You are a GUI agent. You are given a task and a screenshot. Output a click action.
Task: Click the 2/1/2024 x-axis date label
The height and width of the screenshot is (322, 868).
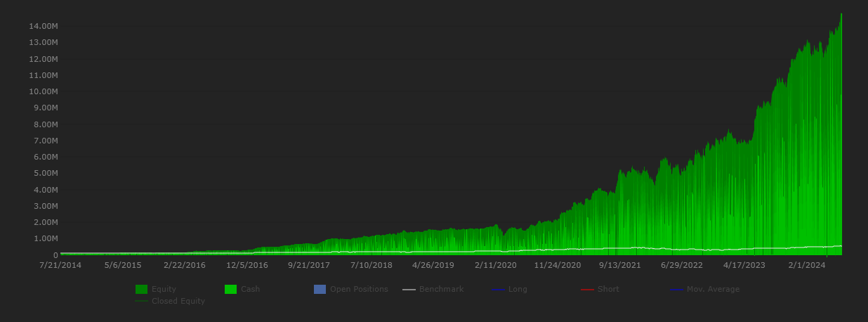[x=806, y=265]
